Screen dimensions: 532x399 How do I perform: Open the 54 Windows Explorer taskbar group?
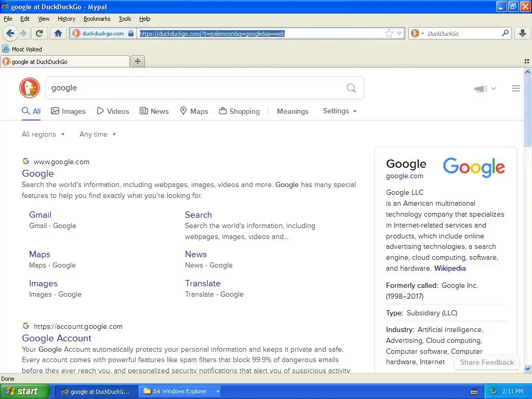click(180, 392)
